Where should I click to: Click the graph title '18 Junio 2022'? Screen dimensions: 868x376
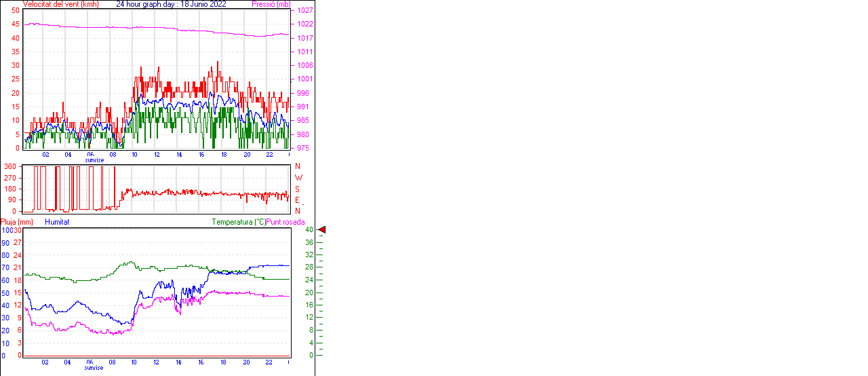pyautogui.click(x=203, y=4)
